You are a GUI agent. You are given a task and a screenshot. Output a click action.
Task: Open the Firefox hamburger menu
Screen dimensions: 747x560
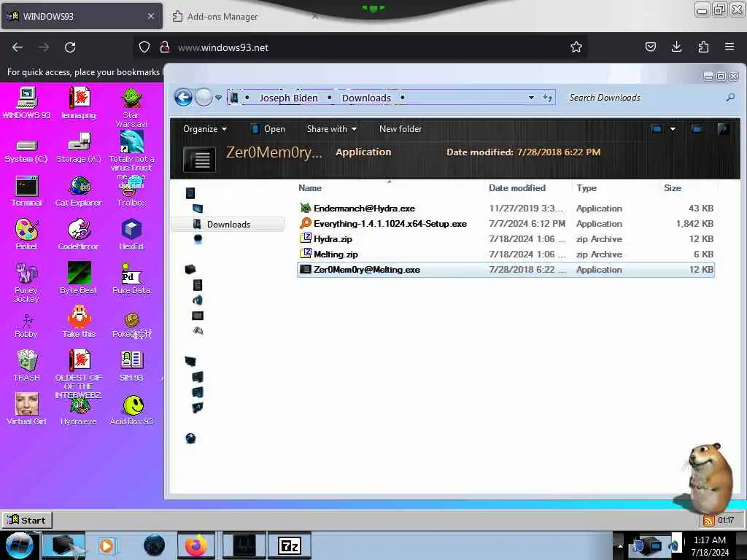coord(729,47)
